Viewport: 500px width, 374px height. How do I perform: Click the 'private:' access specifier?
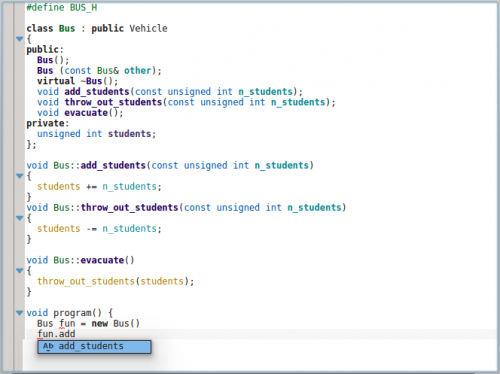point(48,123)
